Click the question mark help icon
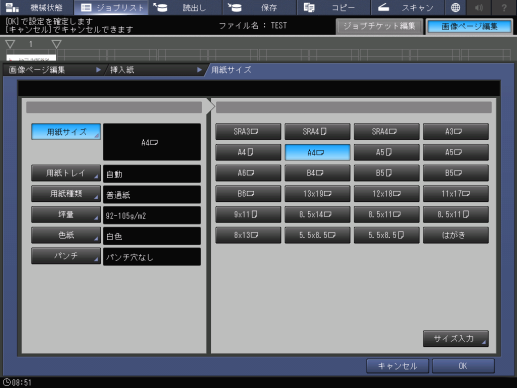 (504, 7)
